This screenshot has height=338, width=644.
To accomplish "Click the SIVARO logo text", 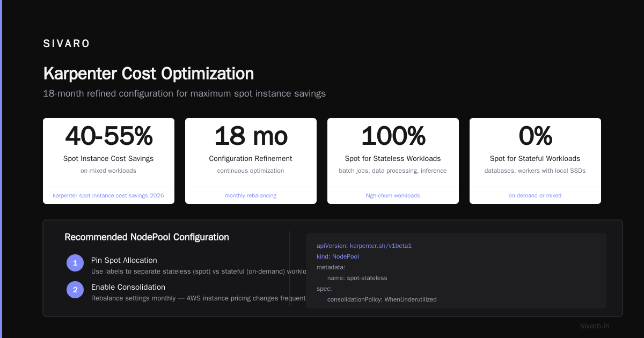I will 67,44.
